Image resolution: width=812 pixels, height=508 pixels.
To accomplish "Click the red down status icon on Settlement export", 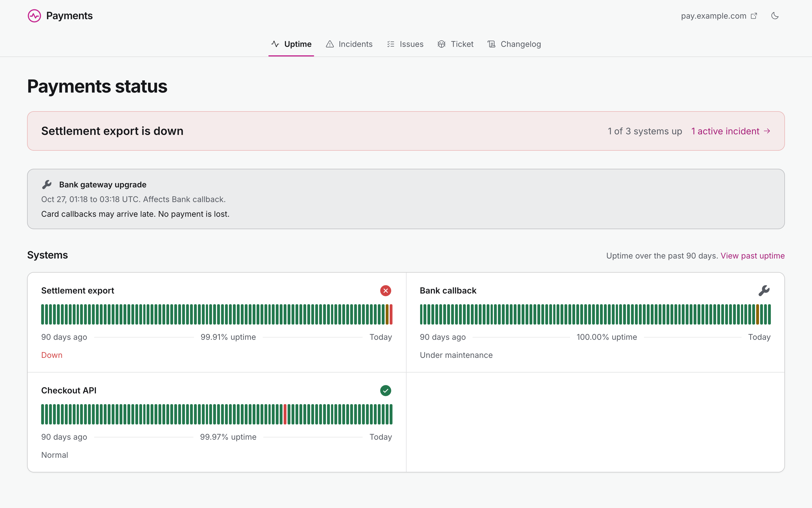I will coord(385,291).
